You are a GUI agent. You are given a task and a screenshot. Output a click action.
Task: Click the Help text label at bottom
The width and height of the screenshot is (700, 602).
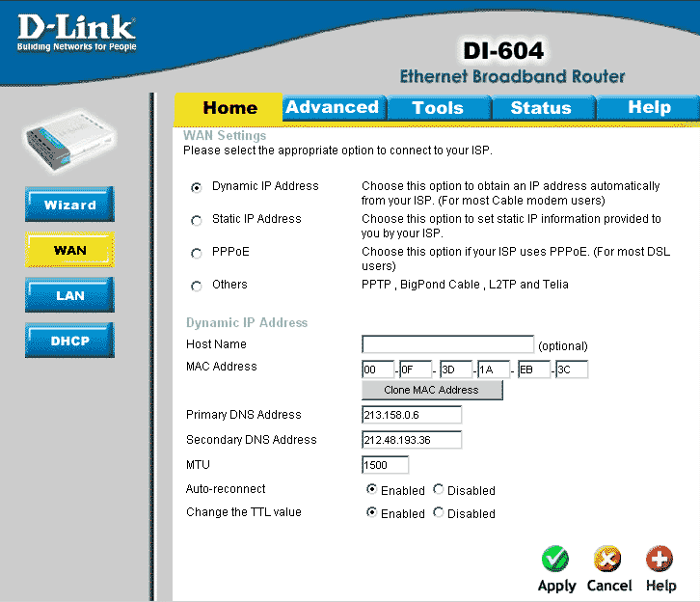tap(661, 586)
